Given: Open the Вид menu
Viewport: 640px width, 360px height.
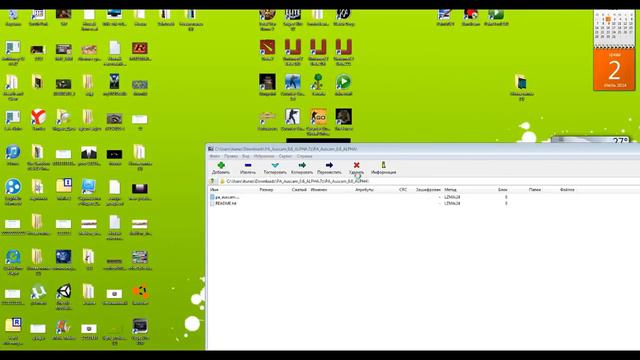Looking at the screenshot, I should pyautogui.click(x=246, y=156).
